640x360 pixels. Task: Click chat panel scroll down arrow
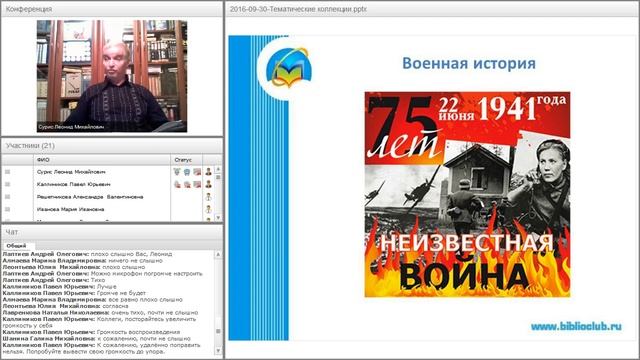coord(218,351)
